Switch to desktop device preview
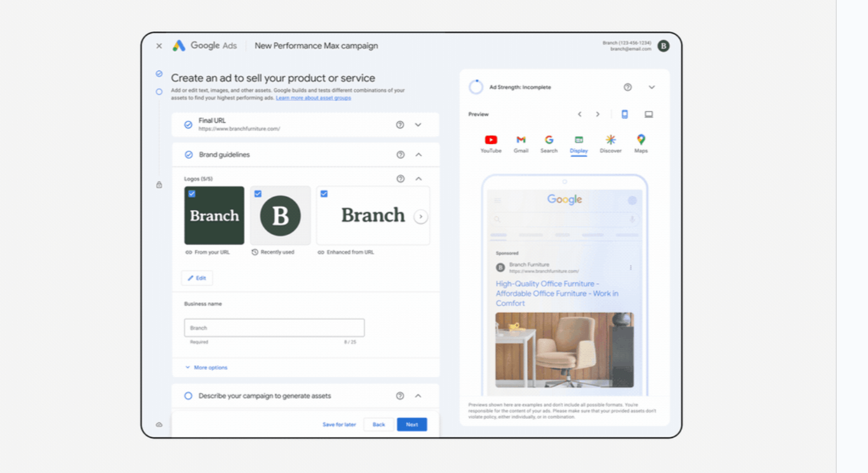868x473 pixels. [649, 114]
